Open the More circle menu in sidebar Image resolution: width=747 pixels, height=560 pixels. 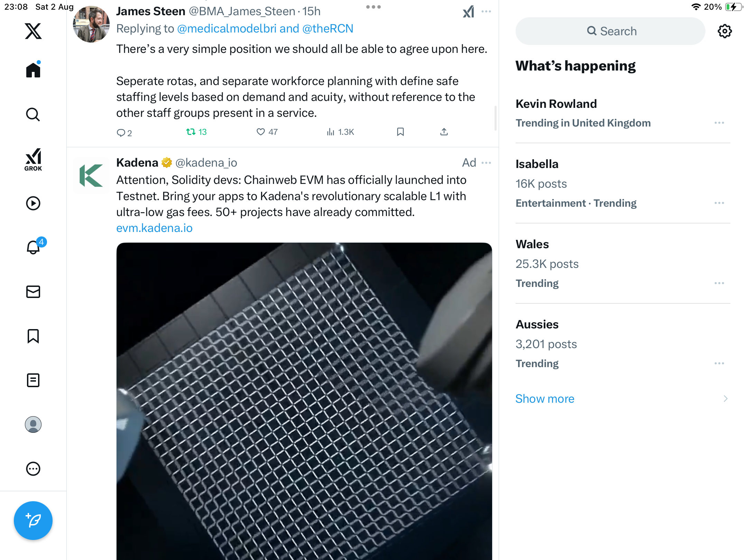33,469
